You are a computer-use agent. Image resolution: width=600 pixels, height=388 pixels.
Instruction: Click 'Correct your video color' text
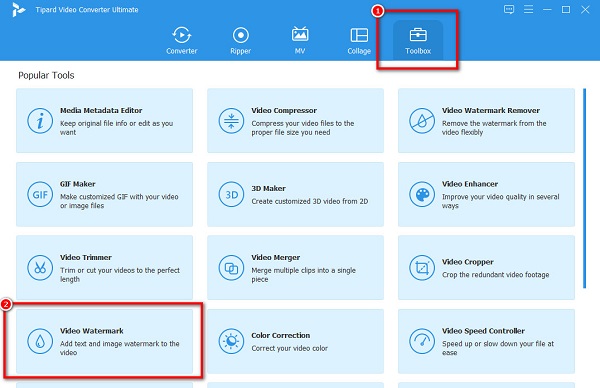point(289,348)
